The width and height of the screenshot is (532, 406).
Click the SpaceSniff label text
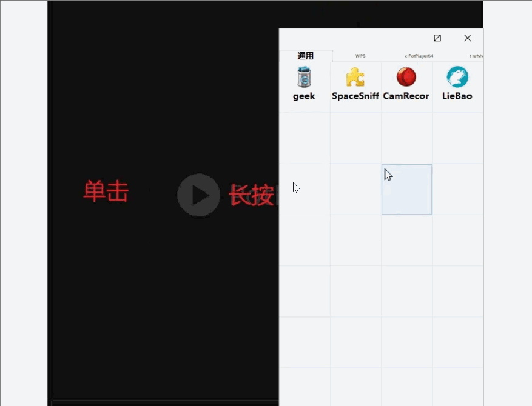click(355, 96)
